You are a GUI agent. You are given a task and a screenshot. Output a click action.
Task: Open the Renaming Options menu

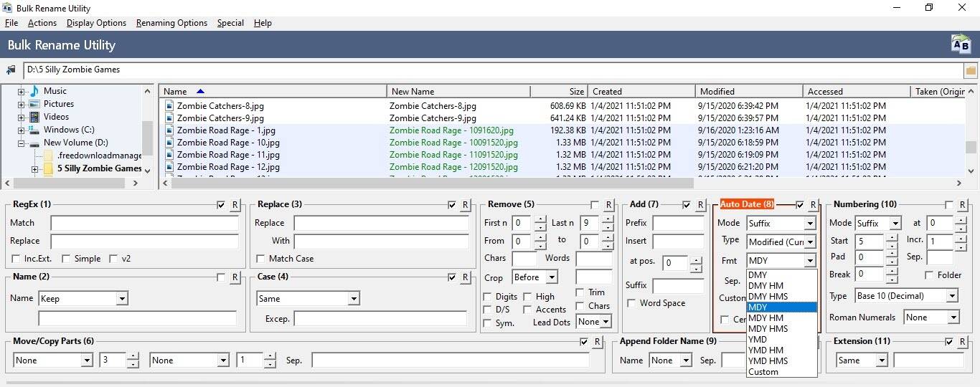coord(171,23)
